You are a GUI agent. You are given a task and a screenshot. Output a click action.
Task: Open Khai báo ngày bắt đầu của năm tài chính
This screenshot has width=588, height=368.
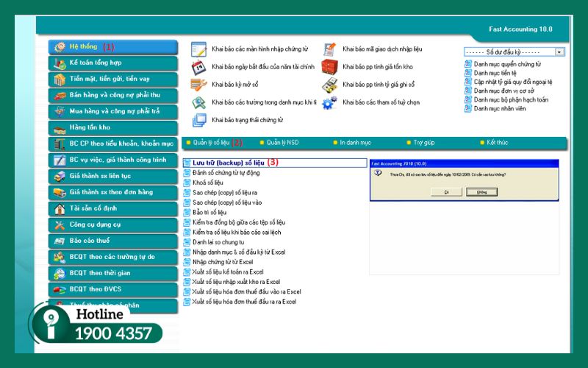pyautogui.click(x=263, y=67)
